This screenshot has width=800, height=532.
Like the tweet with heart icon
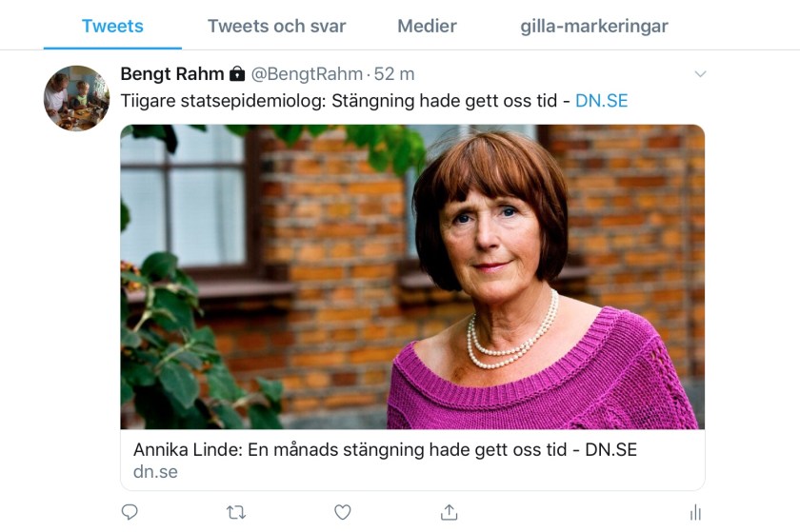[x=343, y=512]
